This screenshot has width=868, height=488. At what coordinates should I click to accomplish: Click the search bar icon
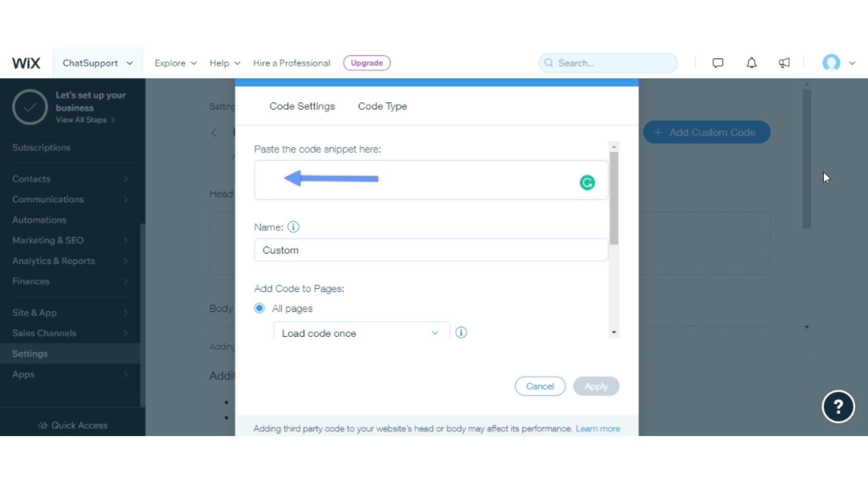547,63
